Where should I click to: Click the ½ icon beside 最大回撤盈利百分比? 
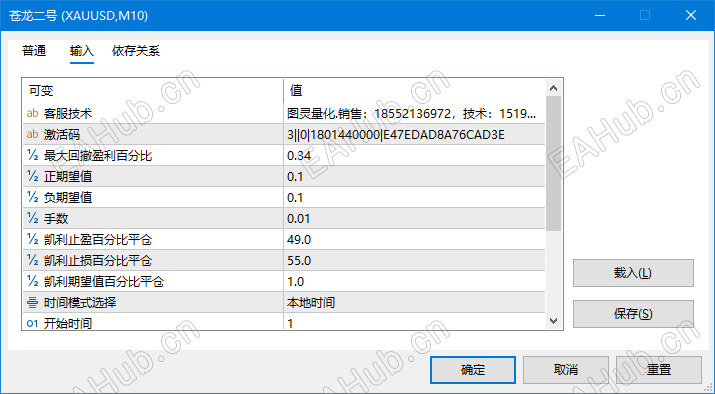[x=32, y=156]
